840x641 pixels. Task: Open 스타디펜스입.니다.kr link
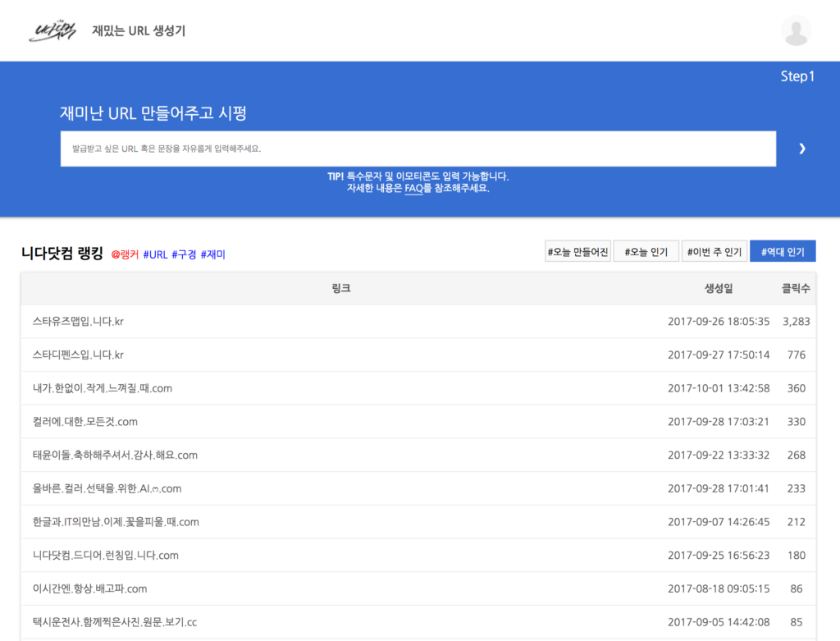(x=78, y=355)
